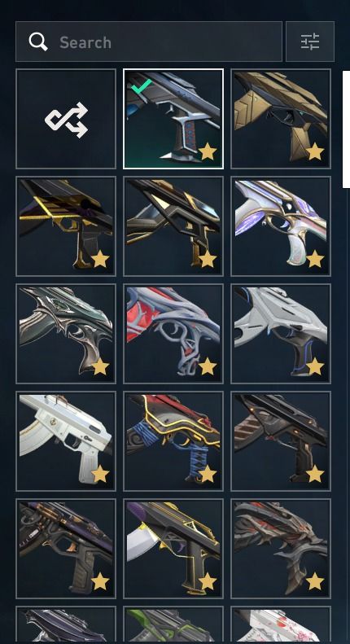The width and height of the screenshot is (350, 644).
Task: Pick the black skin with angular gold frame
Action: tap(173, 226)
